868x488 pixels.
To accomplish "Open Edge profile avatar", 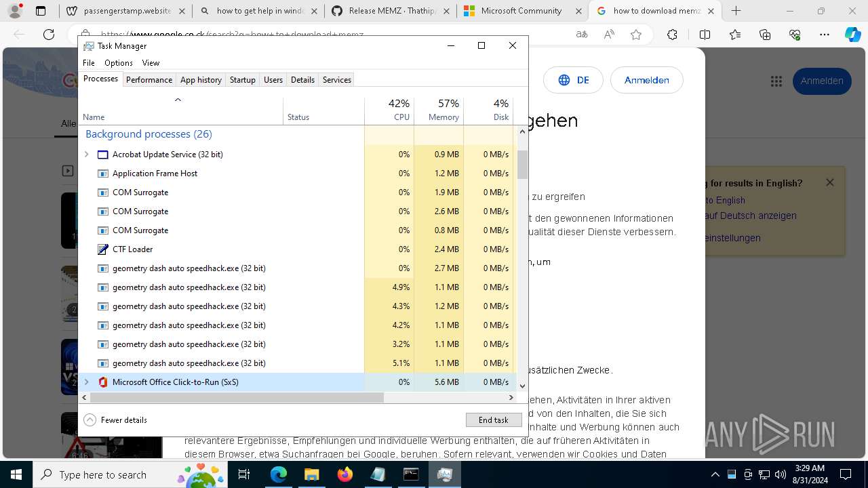I will 15,11.
